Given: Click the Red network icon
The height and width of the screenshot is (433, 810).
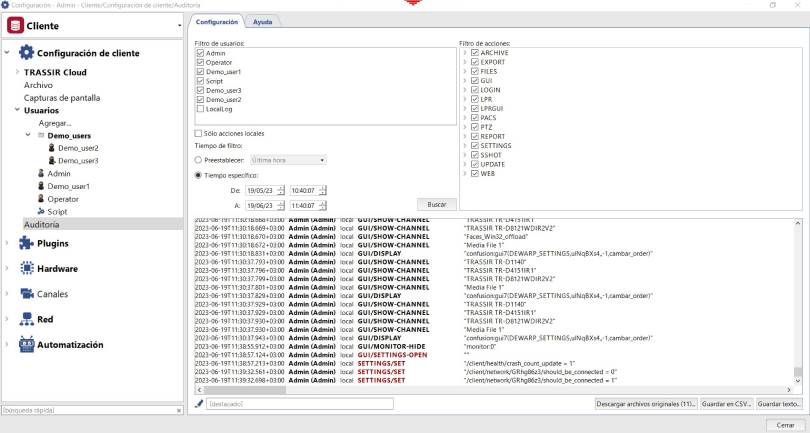Looking at the screenshot, I should click(26, 319).
